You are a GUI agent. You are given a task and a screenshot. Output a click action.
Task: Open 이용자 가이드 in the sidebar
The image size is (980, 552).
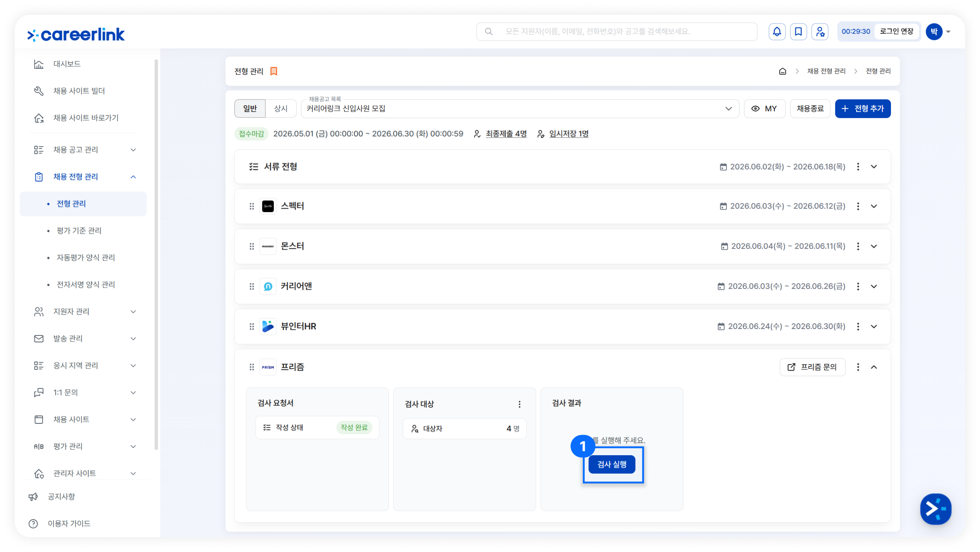69,523
